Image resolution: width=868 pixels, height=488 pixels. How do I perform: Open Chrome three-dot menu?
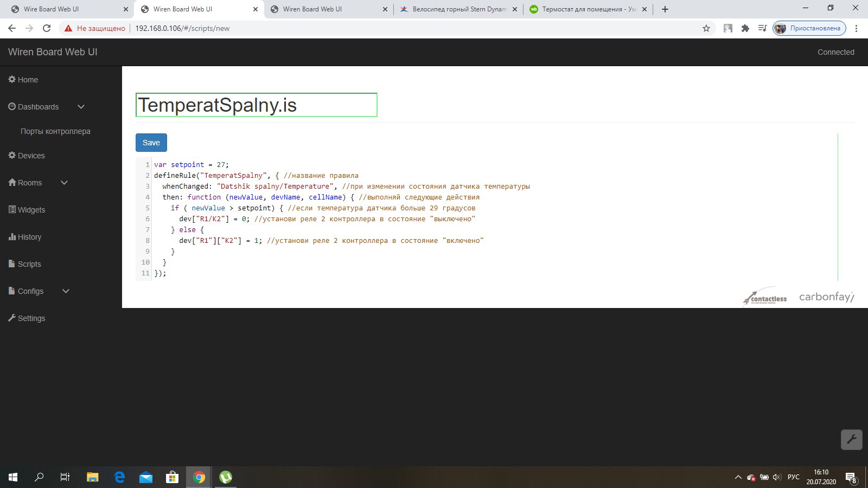click(856, 28)
